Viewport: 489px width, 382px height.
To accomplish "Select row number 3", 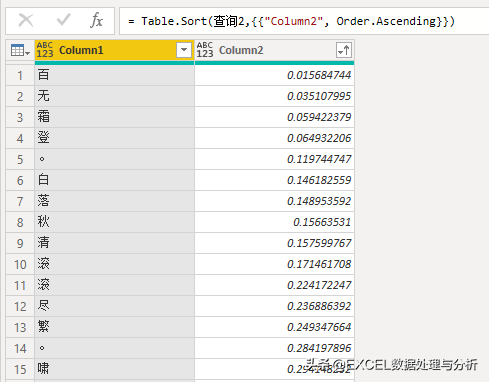I will (20, 117).
